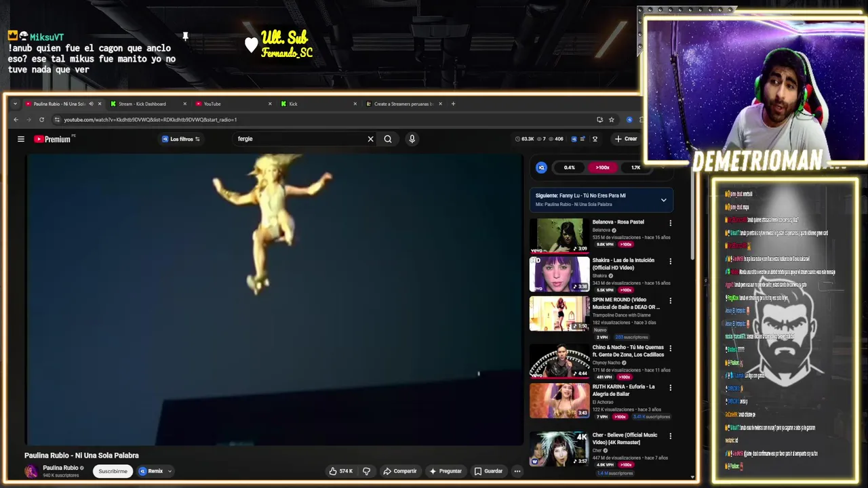
Task: Open Chino & Nacho - Tú Me Quemas thumbnail
Action: (559, 361)
